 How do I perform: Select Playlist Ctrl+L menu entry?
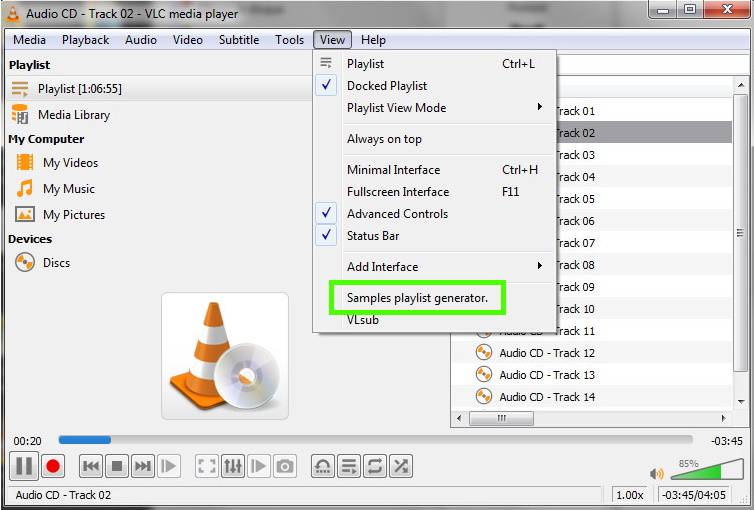435,64
